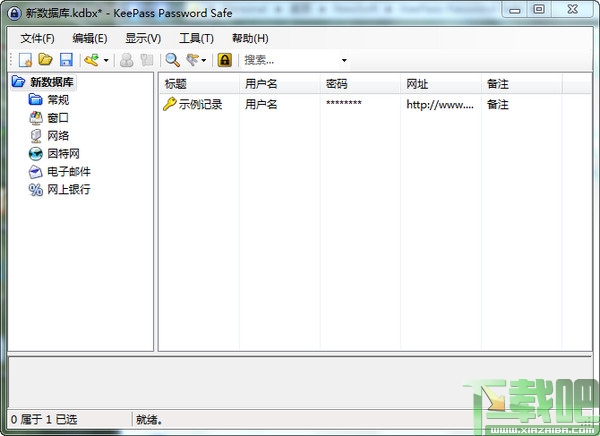Sort by the 密码 column header
This screenshot has width=600, height=436.
[360, 84]
